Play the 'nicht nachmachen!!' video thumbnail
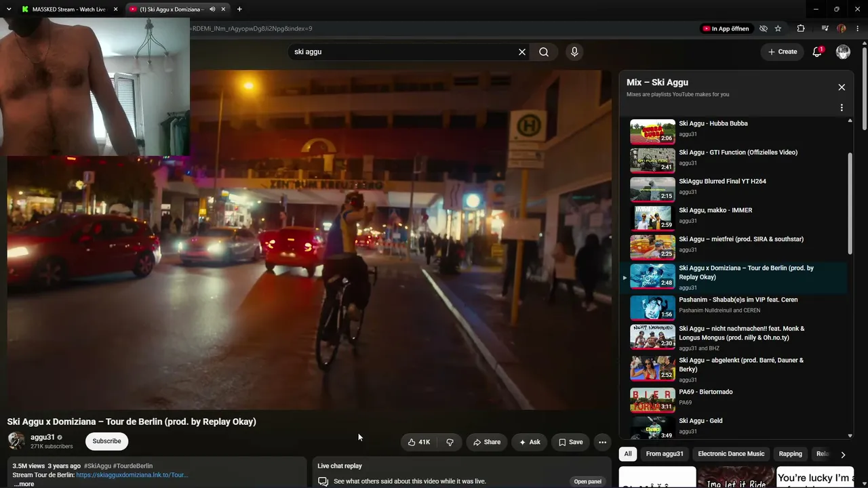Viewport: 868px width, 488px height. click(652, 337)
